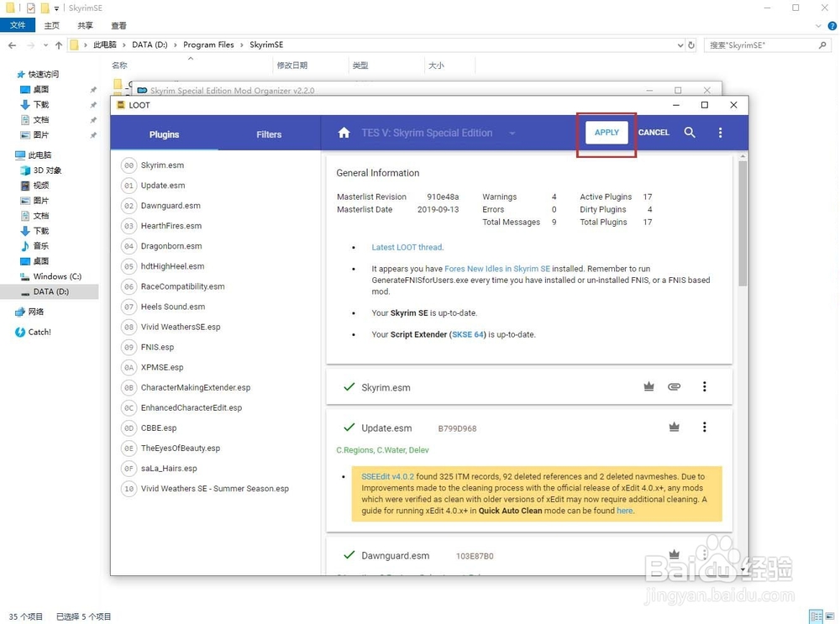Switch Explorer to large icons view
This screenshot has width=840, height=624.
point(831,616)
